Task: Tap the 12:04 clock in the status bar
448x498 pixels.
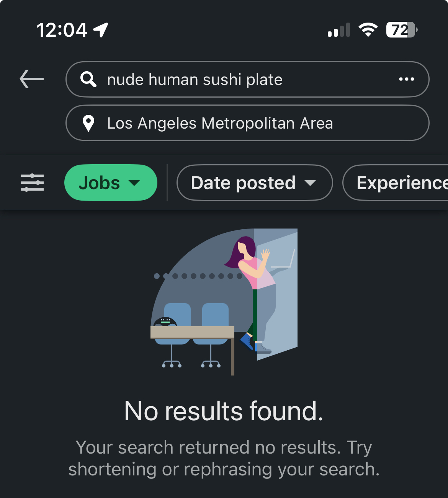Action: point(62,30)
